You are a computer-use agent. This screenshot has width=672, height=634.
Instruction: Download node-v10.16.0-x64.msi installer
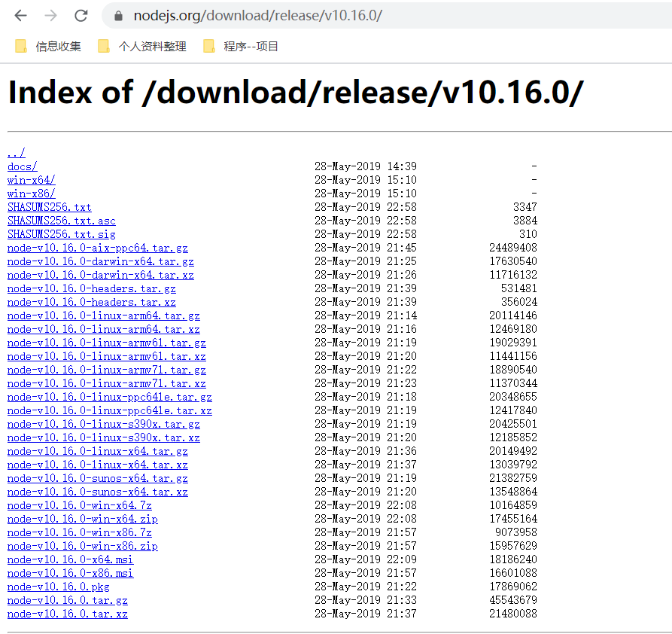coord(70,559)
